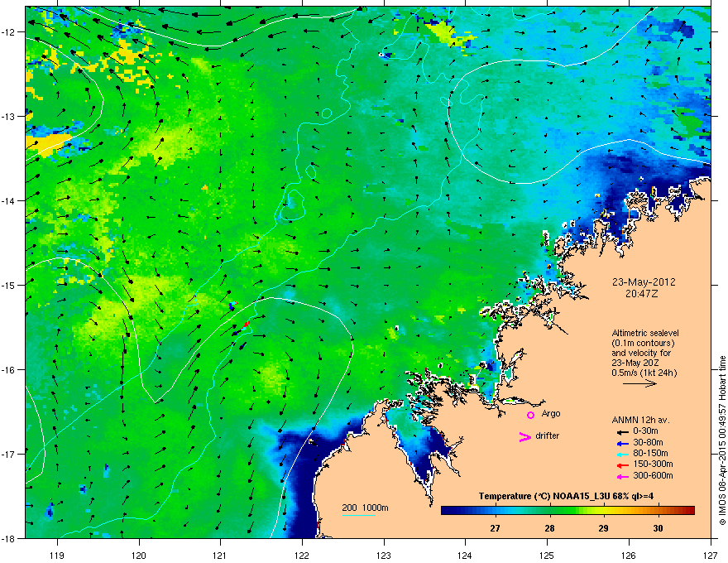Select the red 150-300m arrow legend symbol

pos(622,464)
